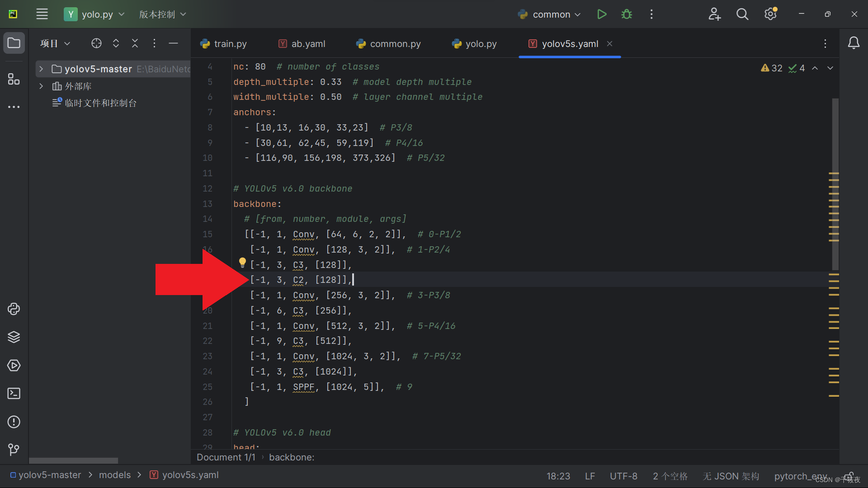868x488 pixels.
Task: Open Python Packages tool window
Action: click(x=14, y=309)
